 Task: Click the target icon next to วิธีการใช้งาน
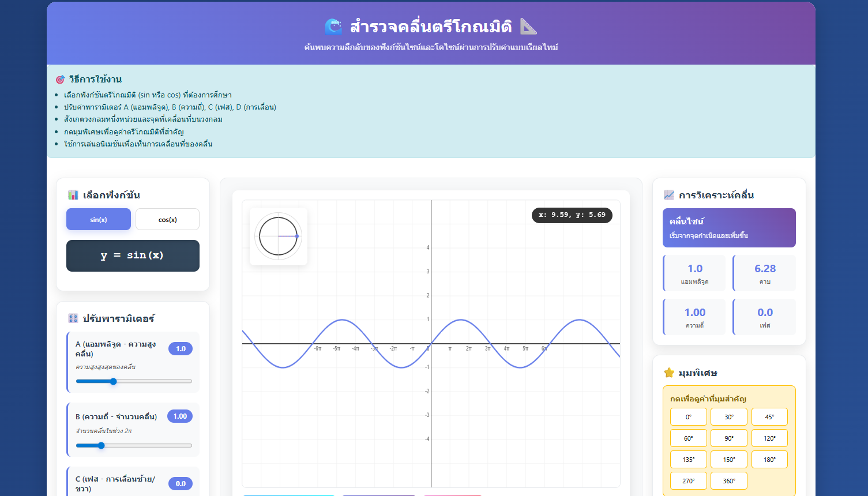click(60, 80)
